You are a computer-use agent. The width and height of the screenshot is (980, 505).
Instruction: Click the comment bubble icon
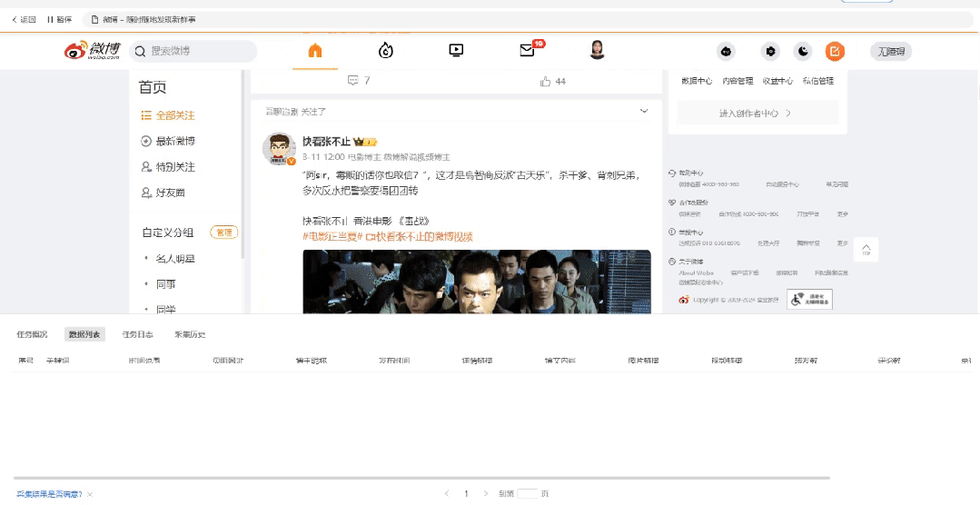click(x=353, y=81)
